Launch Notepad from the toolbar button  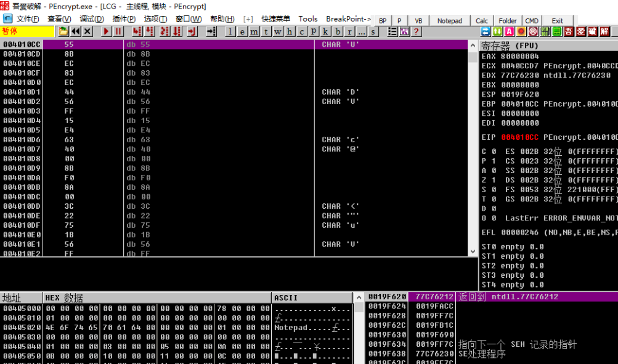coord(449,20)
